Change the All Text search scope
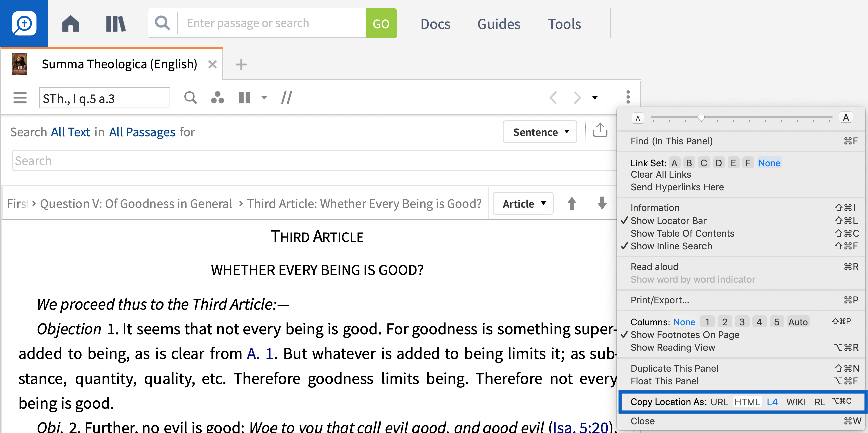This screenshot has width=868, height=433. point(71,132)
